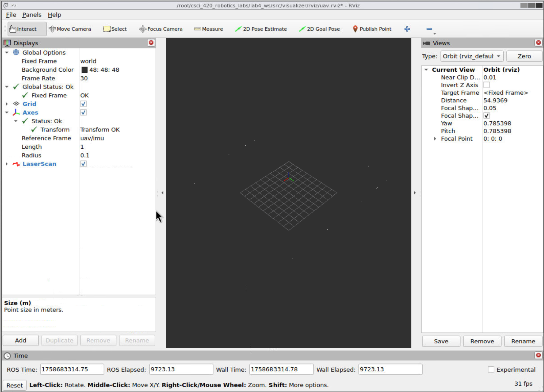Expand the Focal Point property
The image size is (544, 392).
(x=435, y=139)
